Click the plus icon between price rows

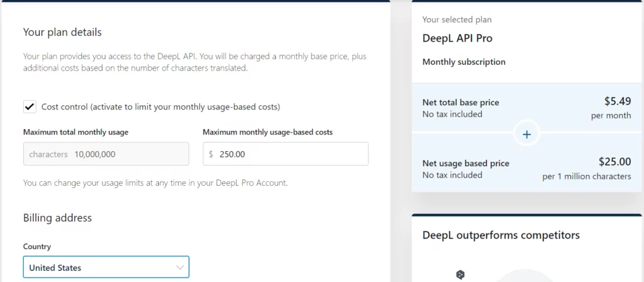[527, 134]
